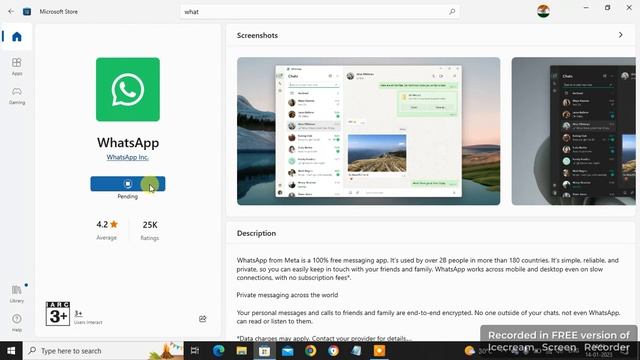This screenshot has width=640, height=360.
Task: Open the Gaming section in sidebar
Action: click(x=17, y=96)
